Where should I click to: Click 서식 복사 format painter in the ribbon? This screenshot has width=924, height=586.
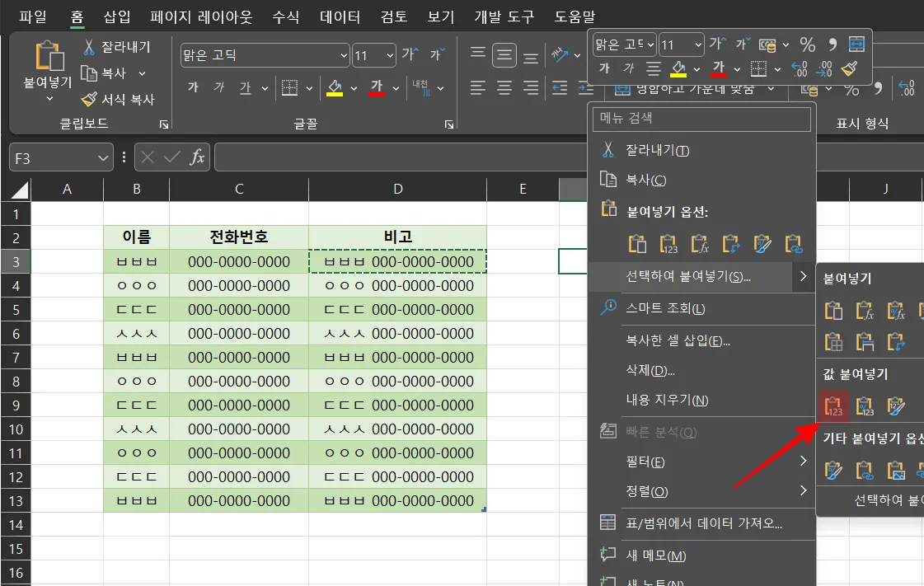coord(118,99)
